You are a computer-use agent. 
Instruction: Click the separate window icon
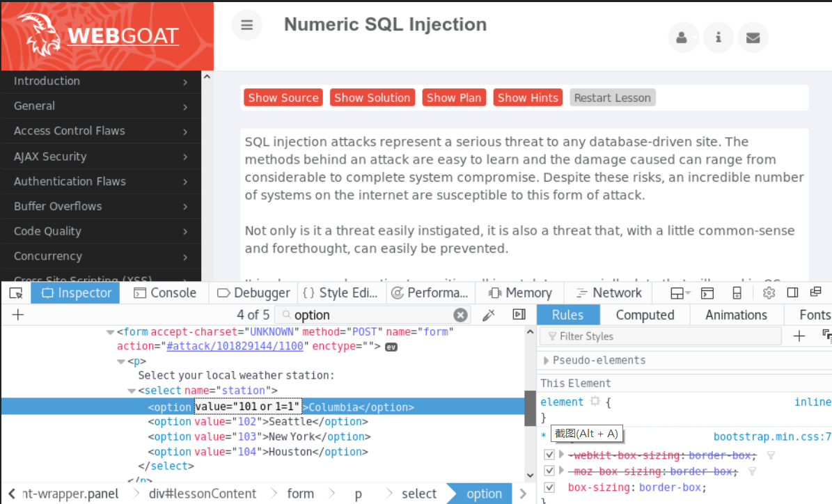point(816,292)
